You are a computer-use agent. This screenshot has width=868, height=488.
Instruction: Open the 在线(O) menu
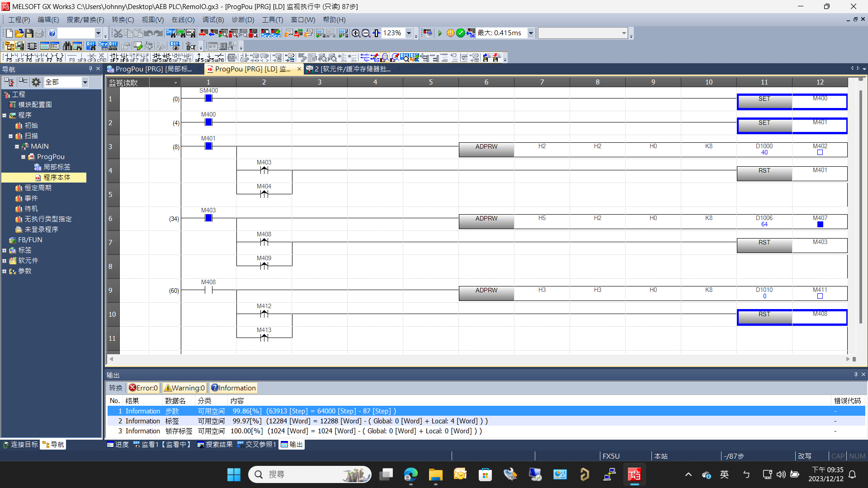(183, 20)
